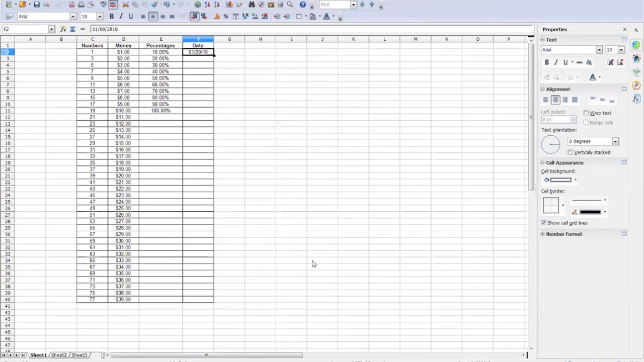Select the pencil line color icon
The width and height of the screenshot is (644, 362).
[575, 212]
